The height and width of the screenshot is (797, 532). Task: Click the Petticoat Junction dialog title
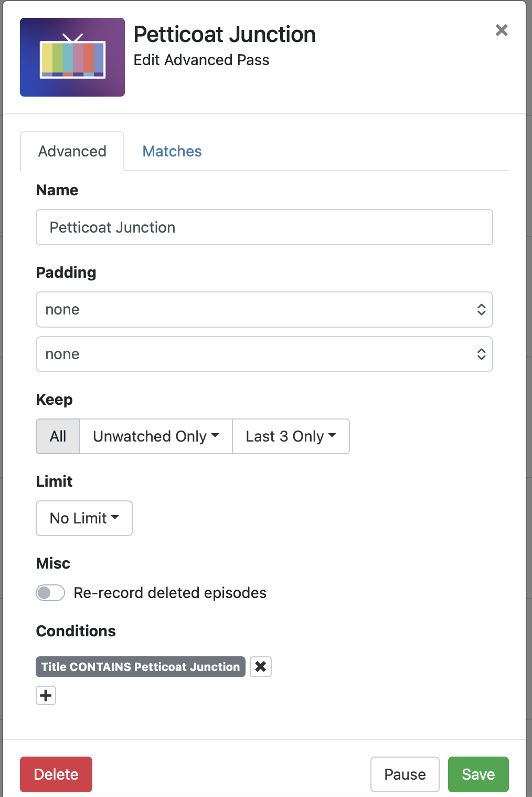225,35
